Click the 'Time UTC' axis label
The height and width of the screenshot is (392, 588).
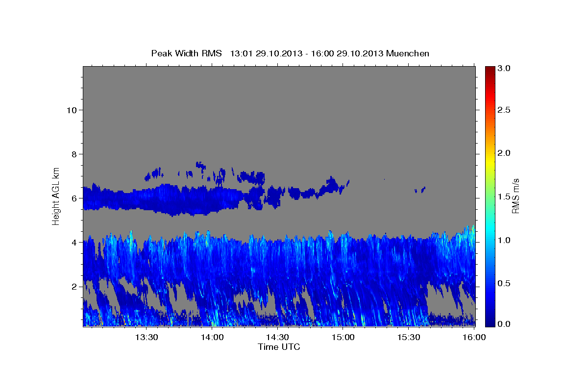[279, 347]
